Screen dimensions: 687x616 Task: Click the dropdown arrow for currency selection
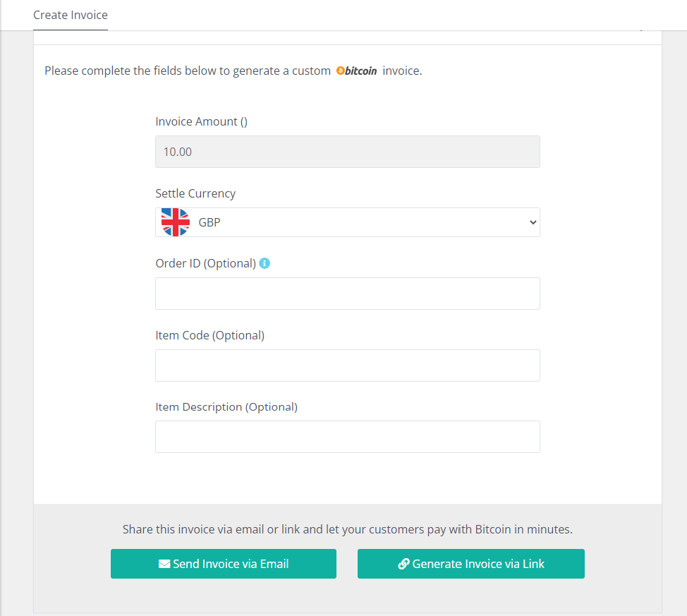[532, 222]
